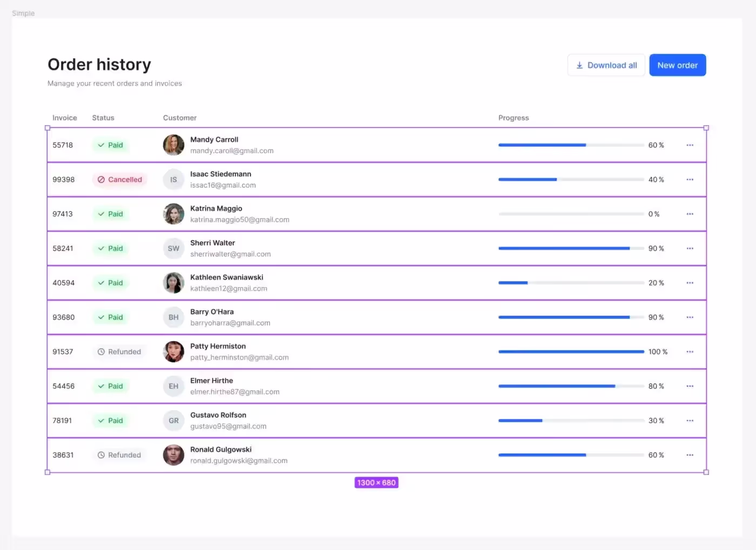
Task: Click Refunded badge for invoice 38631
Action: 119,455
